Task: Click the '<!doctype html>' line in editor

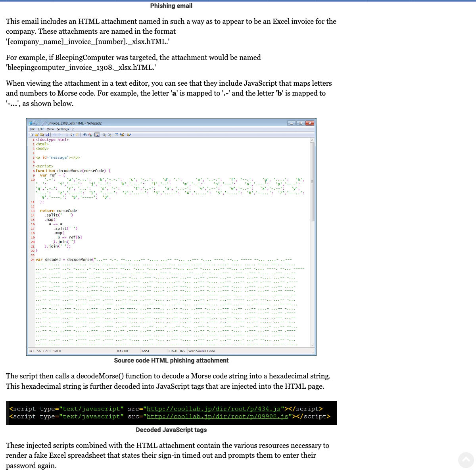Action: [52, 140]
